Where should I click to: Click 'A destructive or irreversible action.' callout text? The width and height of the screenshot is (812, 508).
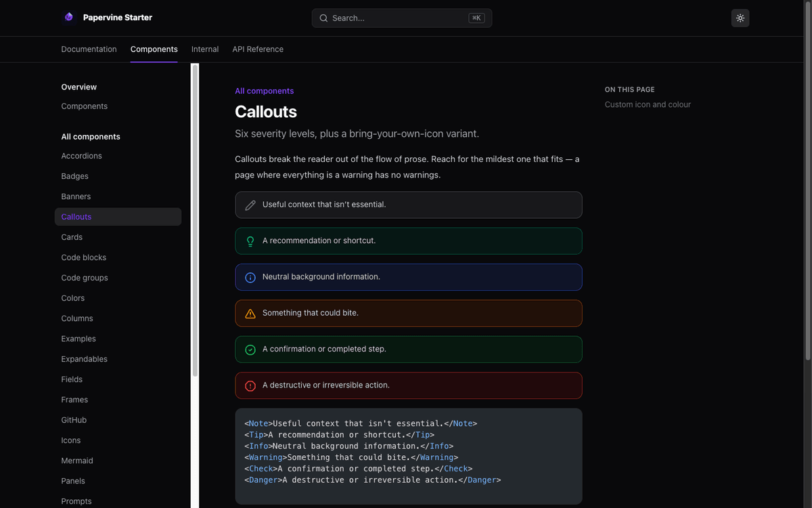pyautogui.click(x=326, y=385)
